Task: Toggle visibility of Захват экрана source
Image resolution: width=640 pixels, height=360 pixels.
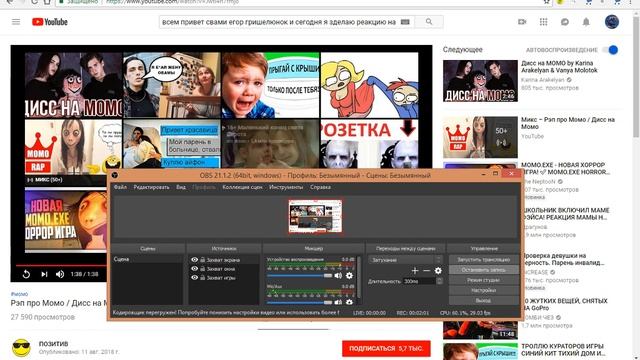Action: tap(194, 260)
